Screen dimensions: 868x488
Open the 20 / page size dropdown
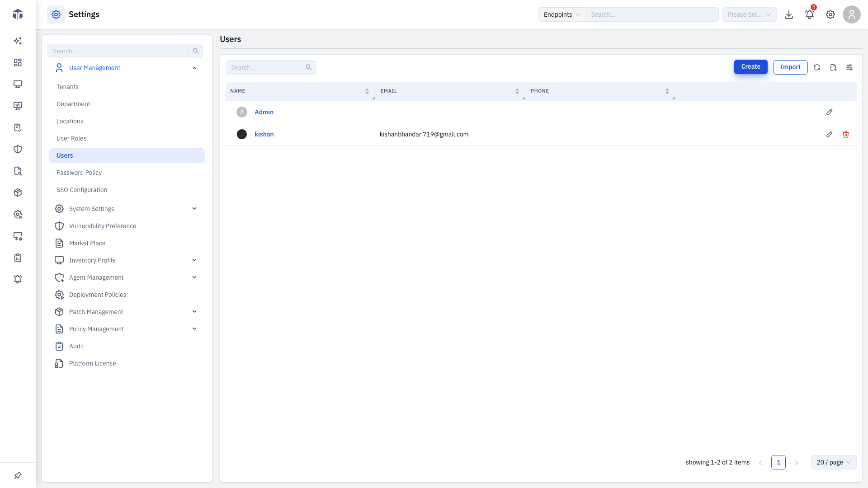pos(834,462)
